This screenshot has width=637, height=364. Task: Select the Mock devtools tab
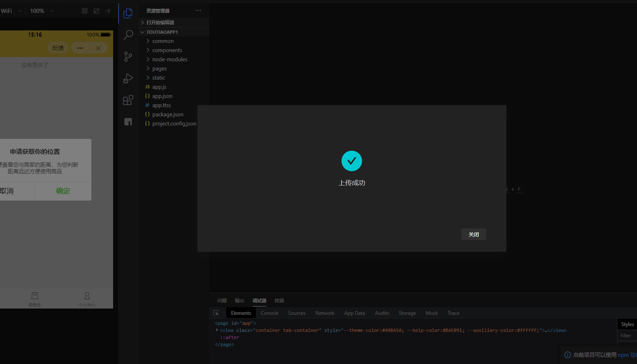432,313
